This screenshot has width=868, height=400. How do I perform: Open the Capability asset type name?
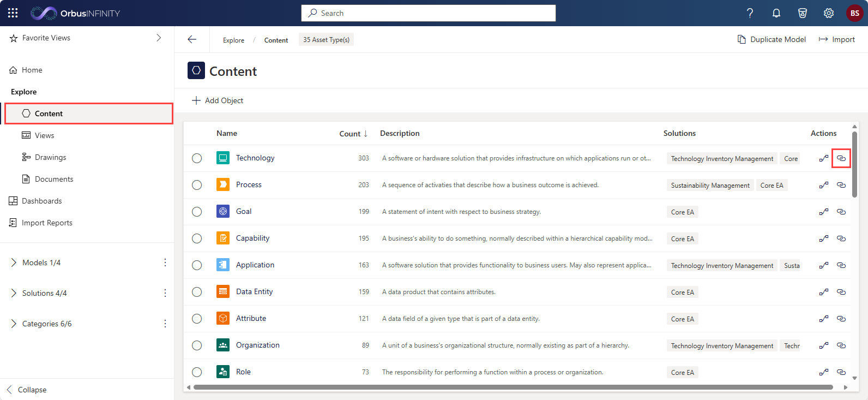point(252,238)
